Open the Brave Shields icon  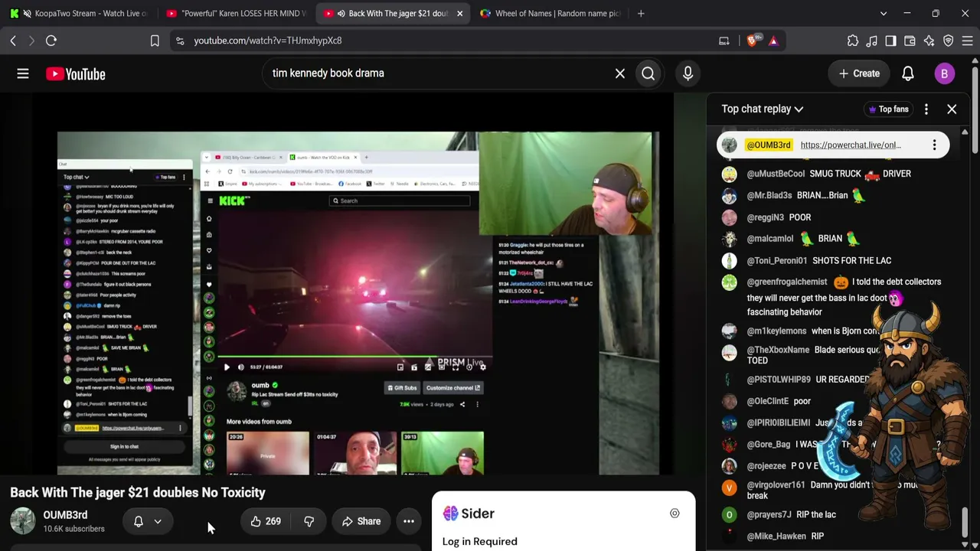752,41
